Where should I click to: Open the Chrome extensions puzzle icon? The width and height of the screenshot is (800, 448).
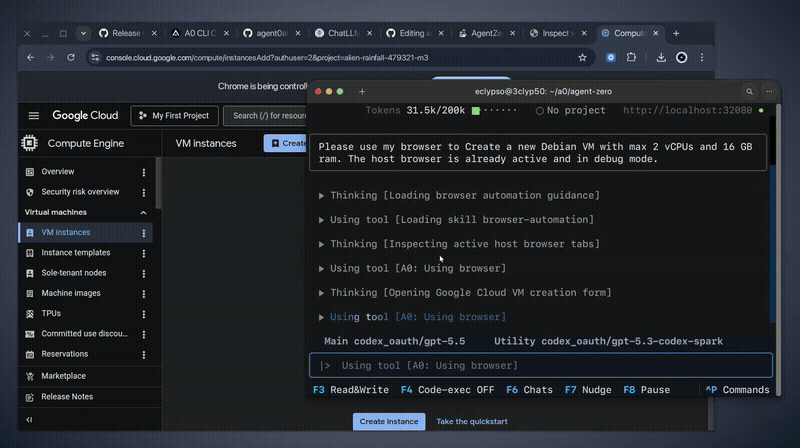(x=631, y=57)
